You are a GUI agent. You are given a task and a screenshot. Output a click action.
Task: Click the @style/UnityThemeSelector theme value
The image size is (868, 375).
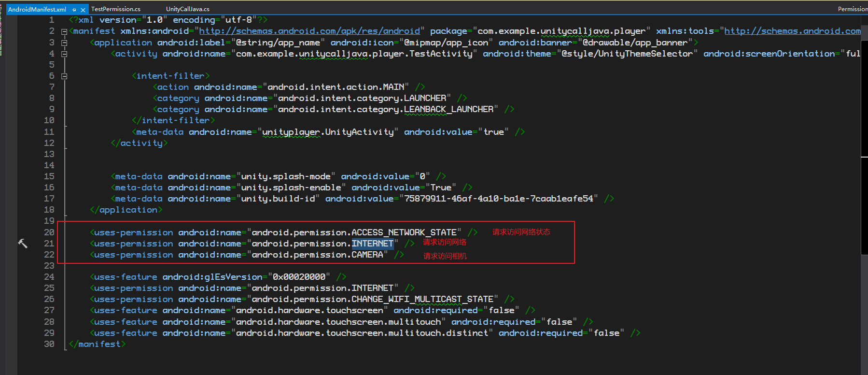(627, 54)
